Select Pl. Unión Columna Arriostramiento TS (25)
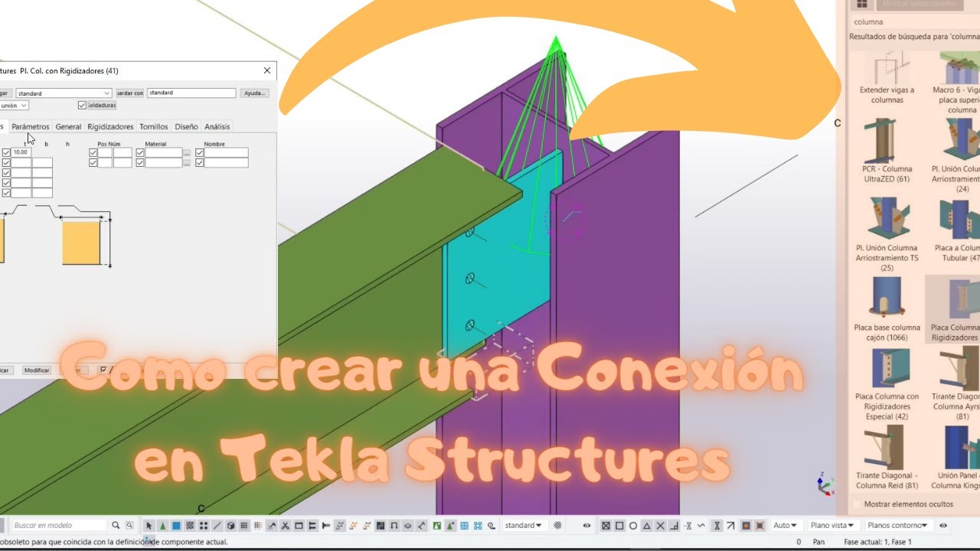Image resolution: width=980 pixels, height=551 pixels. [x=887, y=233]
